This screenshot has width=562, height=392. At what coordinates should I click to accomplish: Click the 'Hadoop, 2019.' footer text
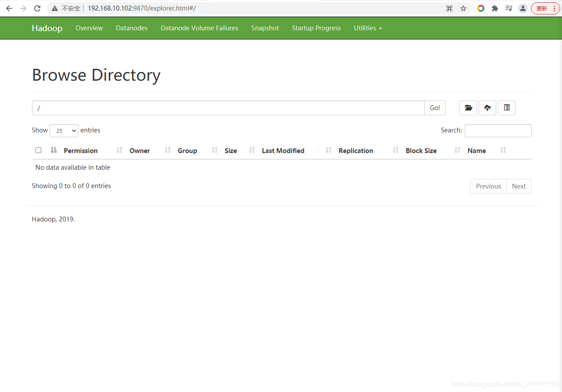coord(53,219)
